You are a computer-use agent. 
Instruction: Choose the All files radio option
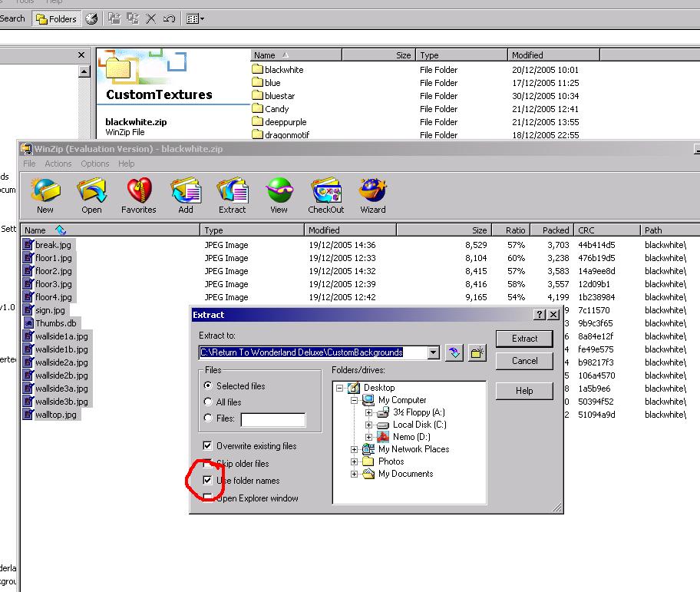click(x=207, y=402)
